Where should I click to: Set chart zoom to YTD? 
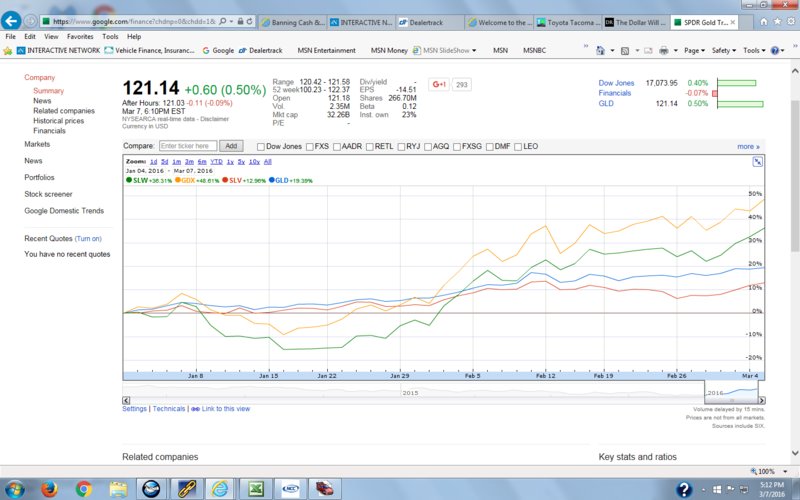[216, 162]
